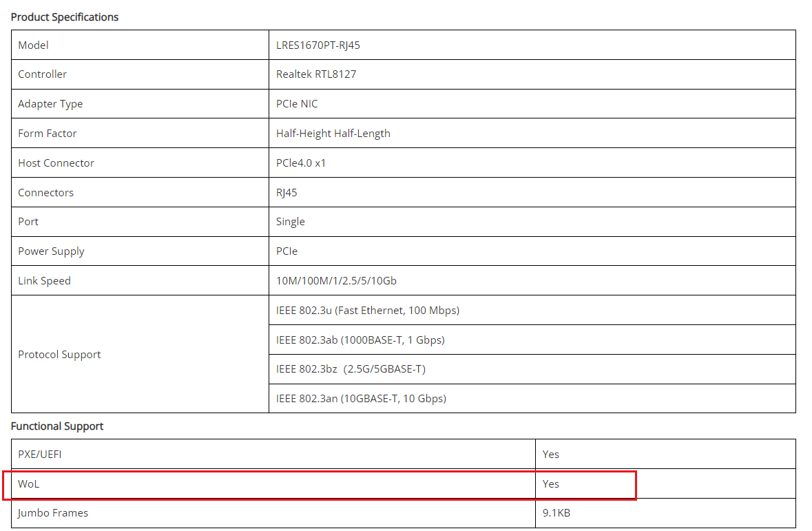812x531 pixels.
Task: Click the Protocol Support label
Action: tap(59, 355)
